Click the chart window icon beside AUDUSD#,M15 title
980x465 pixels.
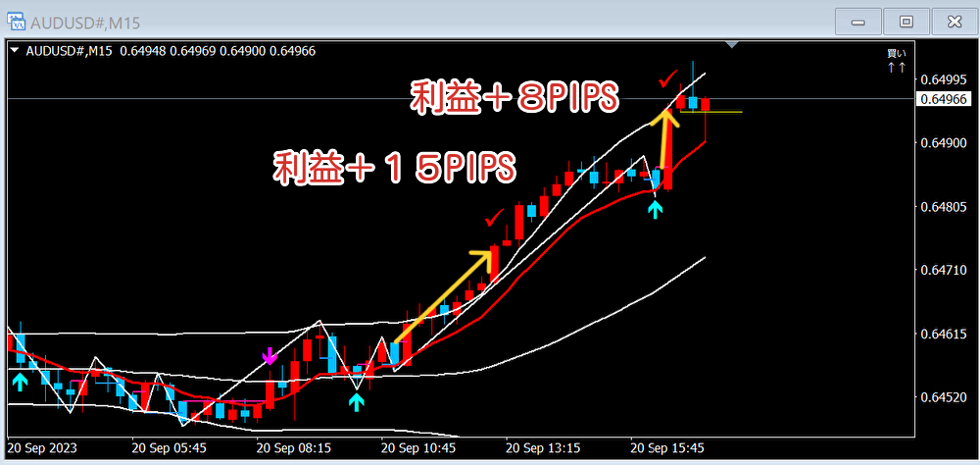[x=16, y=23]
